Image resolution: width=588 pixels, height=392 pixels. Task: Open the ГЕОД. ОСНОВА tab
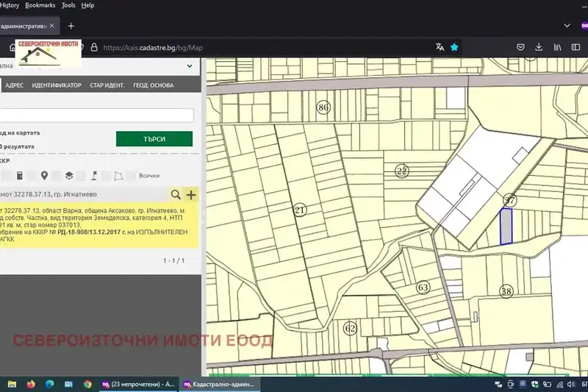pos(154,85)
